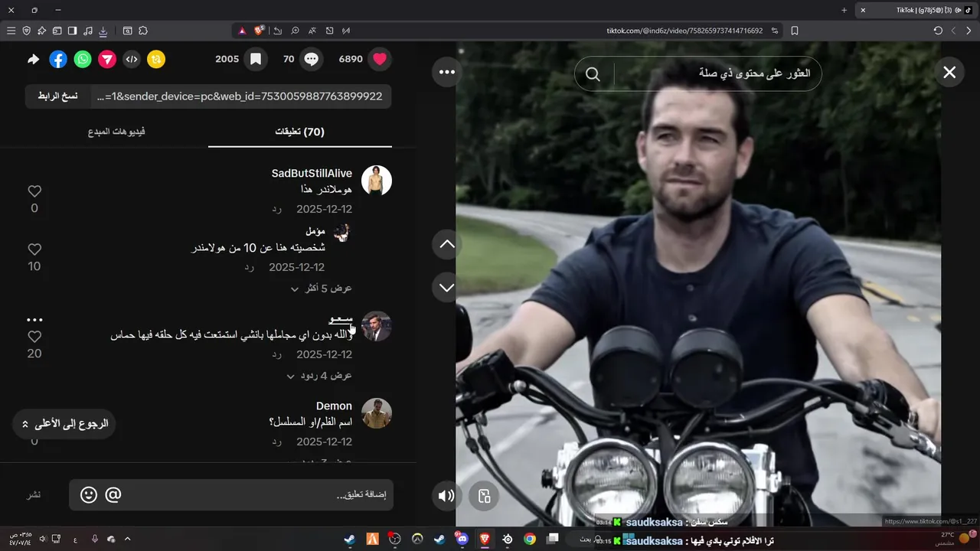Click the @ mention icon
The height and width of the screenshot is (551, 980).
point(113,495)
